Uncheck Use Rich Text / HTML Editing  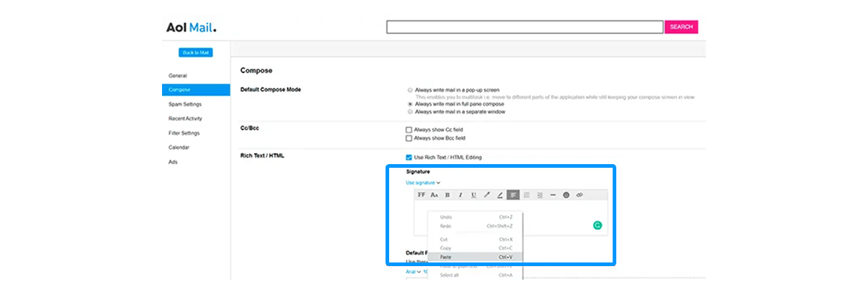[409, 157]
